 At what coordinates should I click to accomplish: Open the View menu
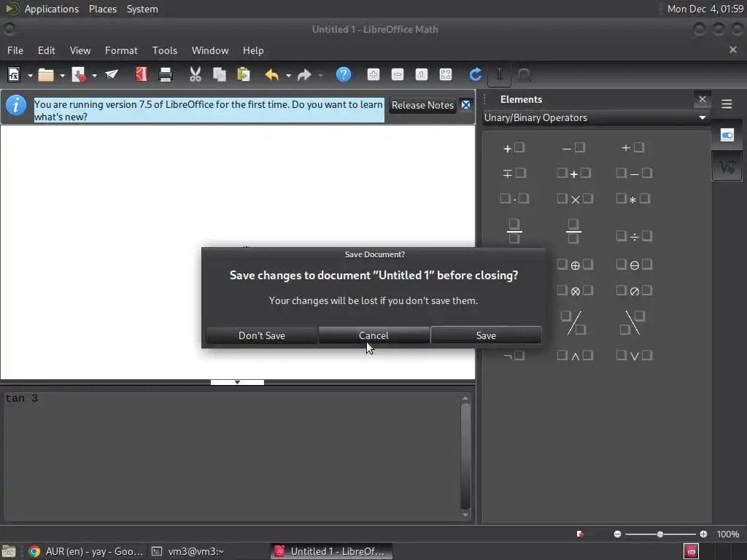(x=80, y=50)
